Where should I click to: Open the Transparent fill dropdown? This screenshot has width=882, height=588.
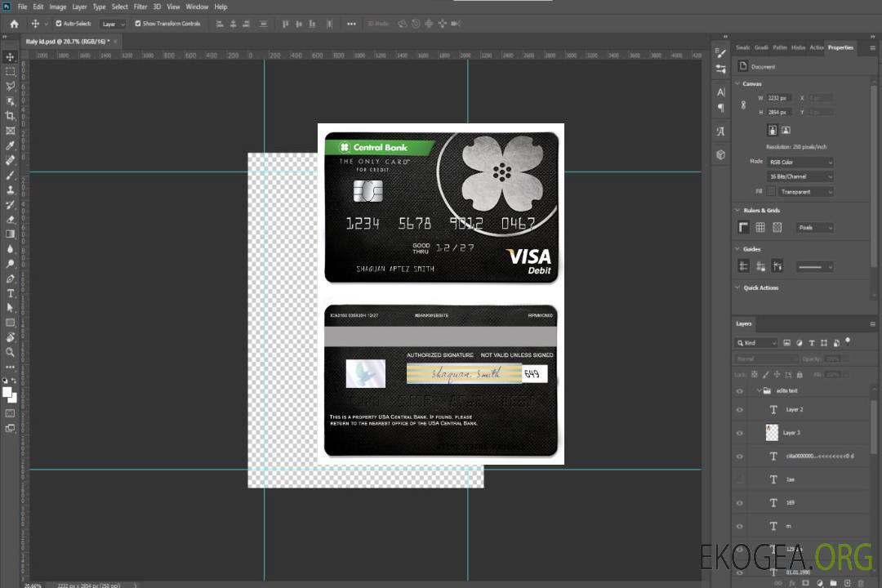pos(805,192)
